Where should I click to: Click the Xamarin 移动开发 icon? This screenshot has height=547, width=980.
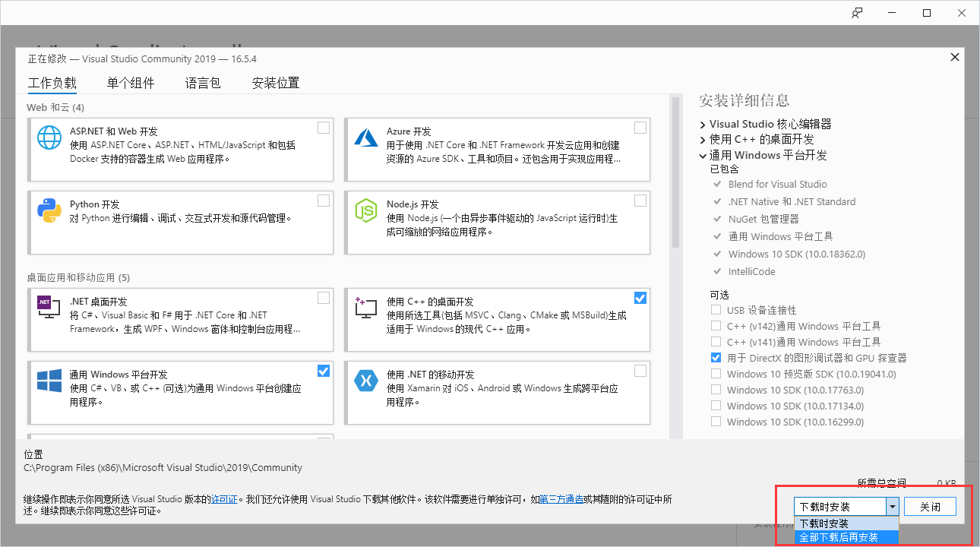click(x=366, y=379)
